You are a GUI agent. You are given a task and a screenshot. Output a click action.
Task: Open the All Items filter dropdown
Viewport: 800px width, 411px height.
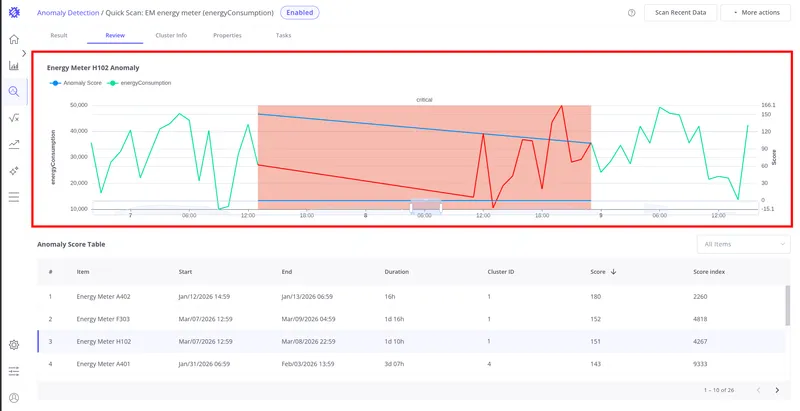click(x=744, y=244)
